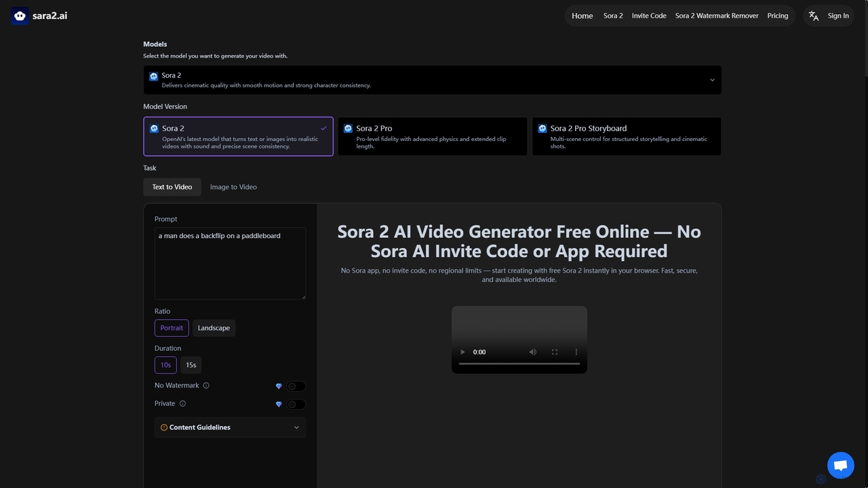Open video more options menu
This screenshot has height=488, width=868.
[576, 352]
